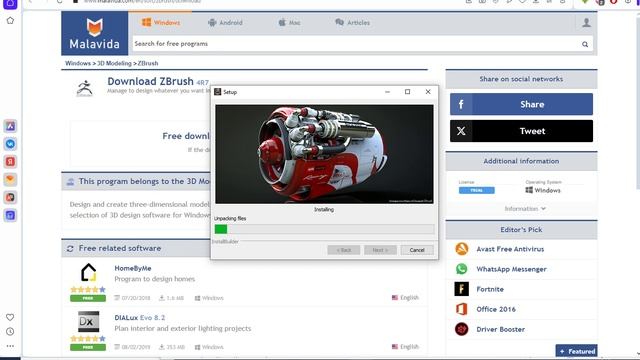Open Avast Free Antivirus link
This screenshot has width=640, height=360.
tap(510, 249)
